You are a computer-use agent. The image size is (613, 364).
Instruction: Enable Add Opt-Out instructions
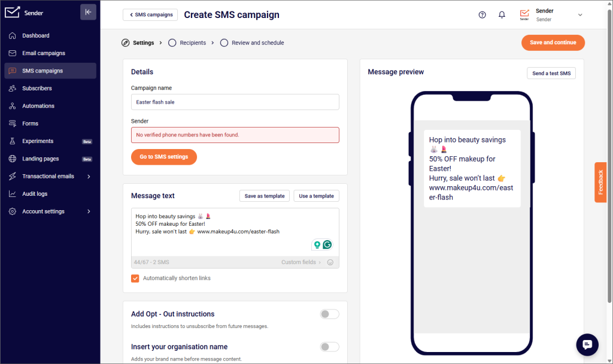coord(329,314)
